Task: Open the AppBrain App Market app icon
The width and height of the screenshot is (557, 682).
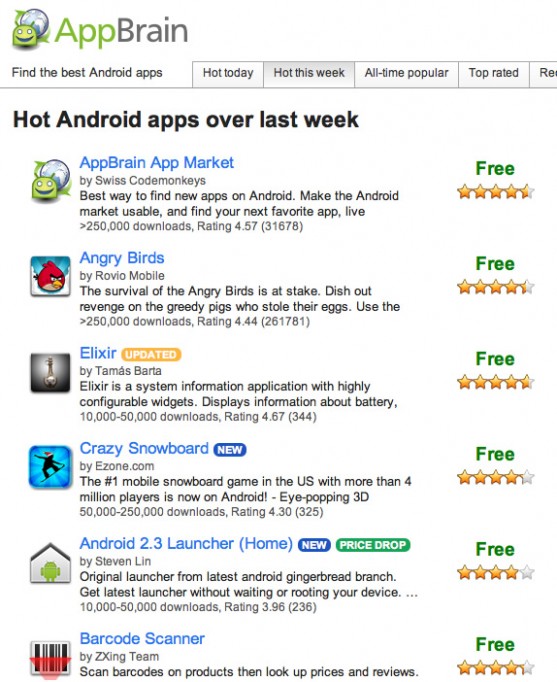Action: (x=50, y=181)
